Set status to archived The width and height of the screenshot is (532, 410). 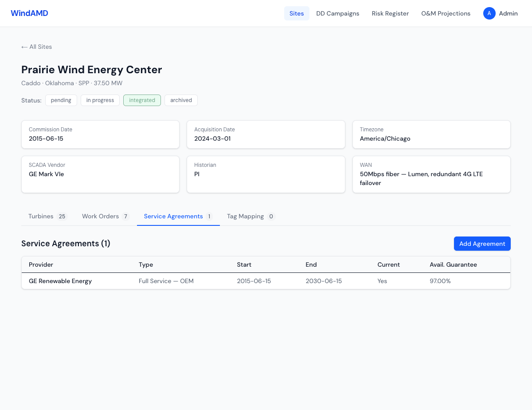(181, 100)
